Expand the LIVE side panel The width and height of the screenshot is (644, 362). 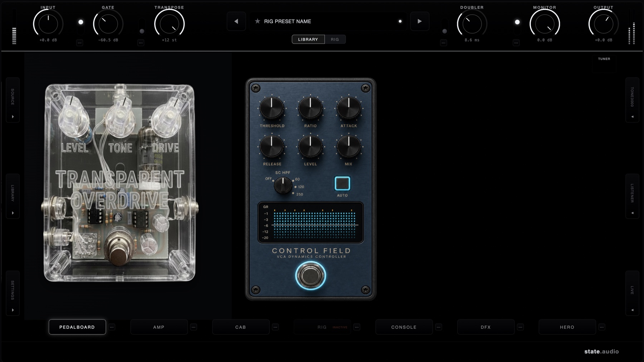click(x=632, y=293)
